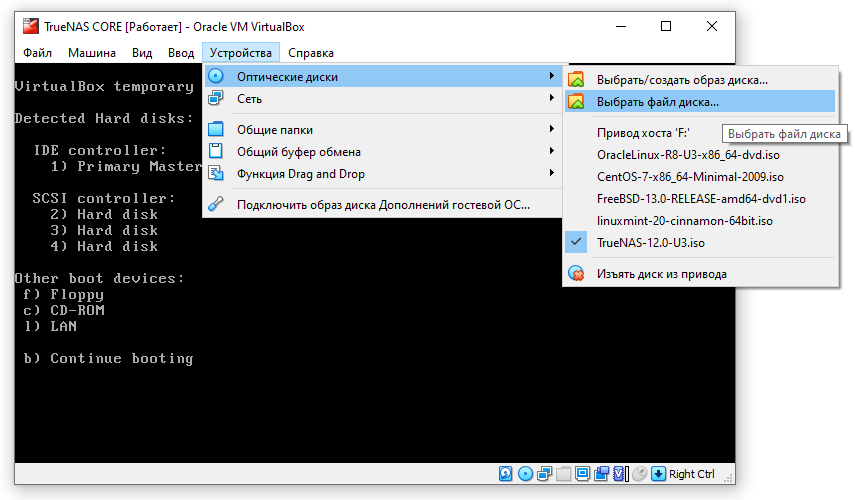Expand the Общие папки submenu

pos(383,130)
